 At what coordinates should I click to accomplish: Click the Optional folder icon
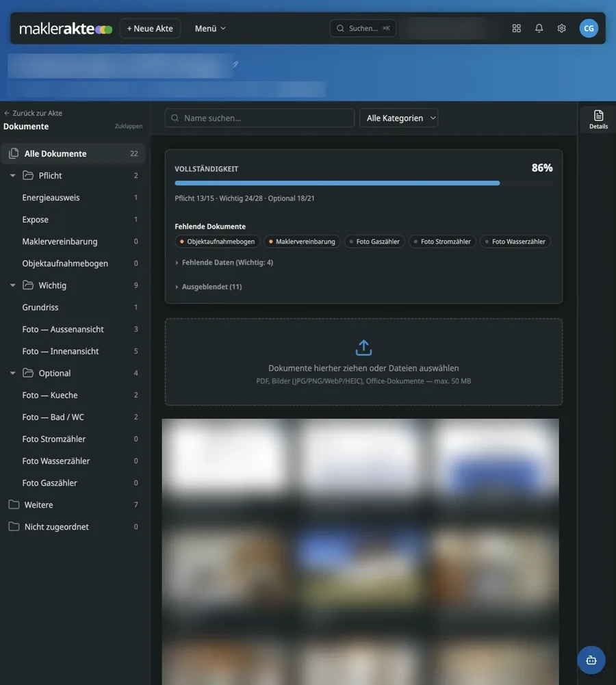28,373
